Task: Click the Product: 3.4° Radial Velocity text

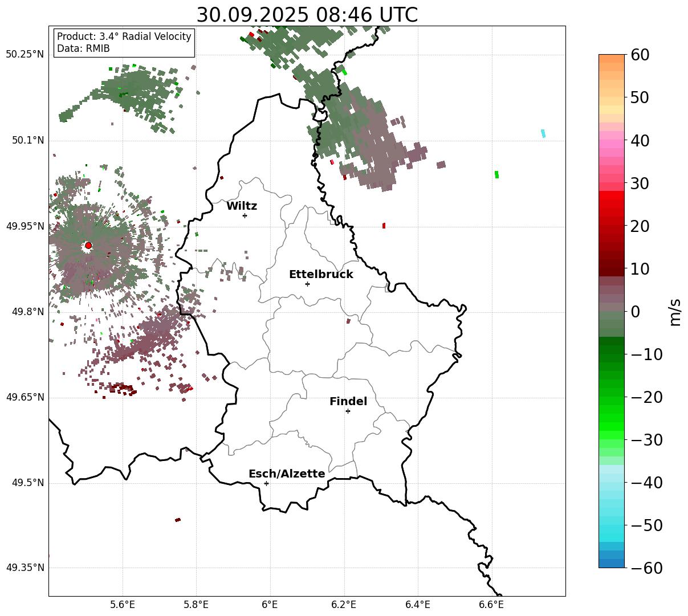Action: (x=124, y=36)
